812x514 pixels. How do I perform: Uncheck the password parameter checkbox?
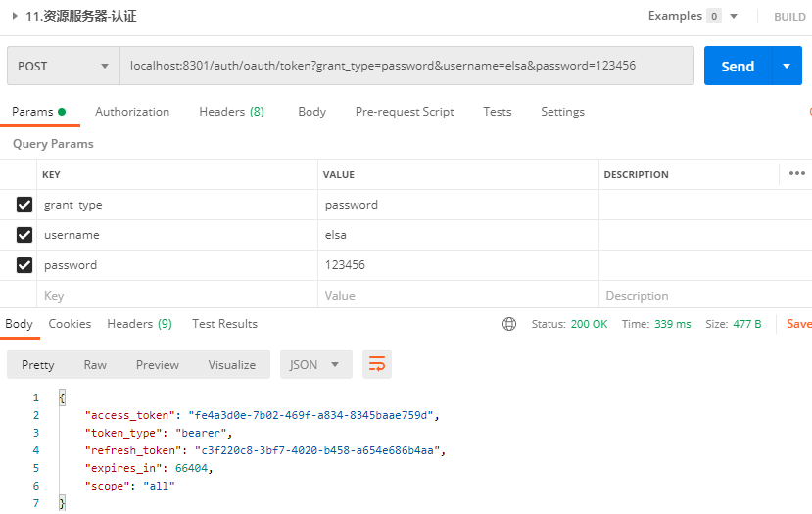tap(24, 265)
